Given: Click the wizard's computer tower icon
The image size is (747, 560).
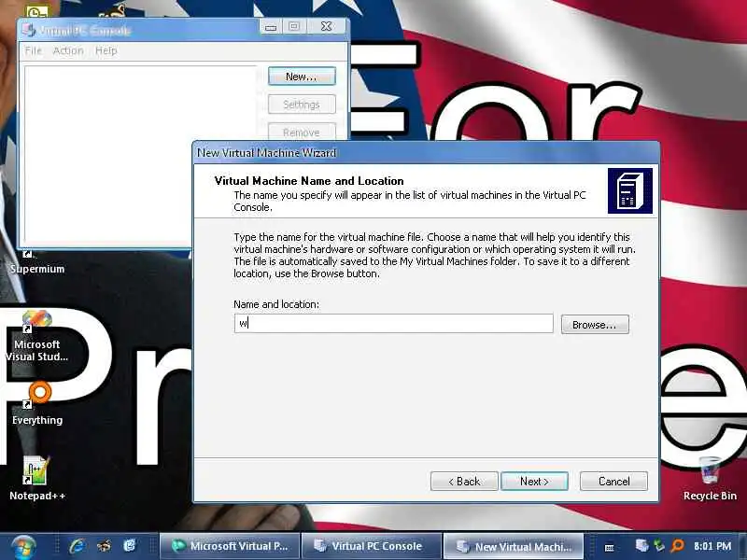Looking at the screenshot, I should click(x=629, y=190).
